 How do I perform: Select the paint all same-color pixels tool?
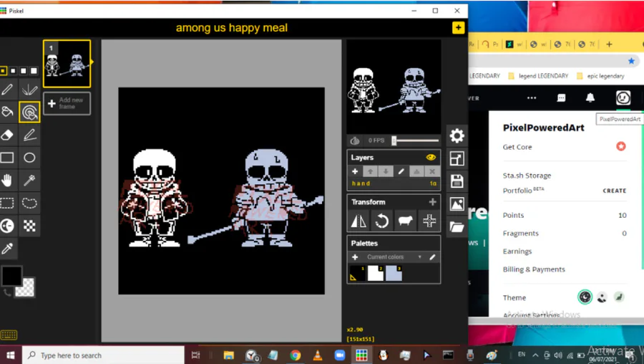pos(29,112)
